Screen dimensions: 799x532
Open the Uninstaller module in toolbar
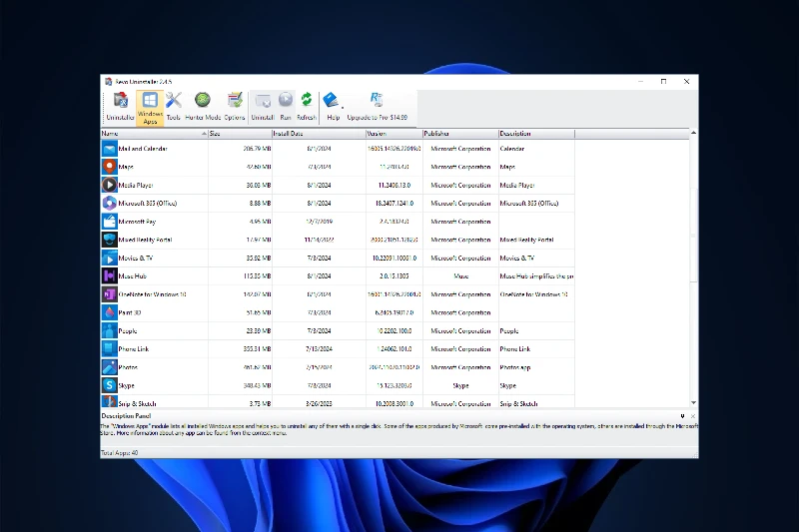[120, 108]
